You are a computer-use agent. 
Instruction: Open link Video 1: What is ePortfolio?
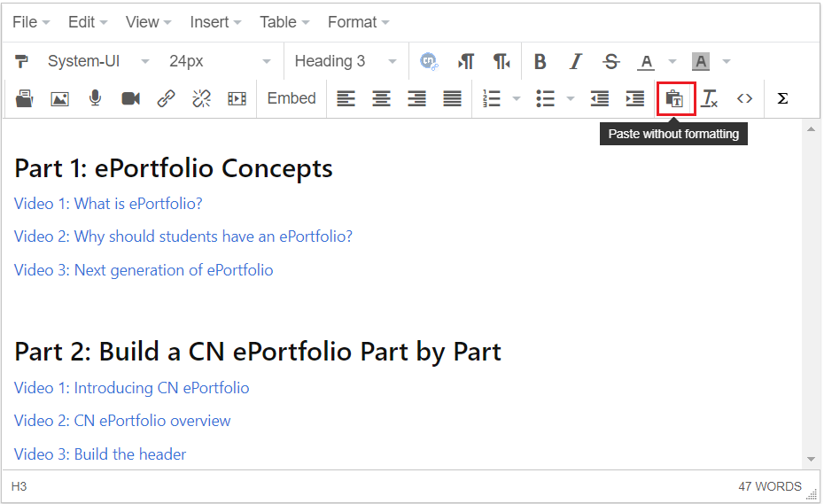(x=108, y=204)
